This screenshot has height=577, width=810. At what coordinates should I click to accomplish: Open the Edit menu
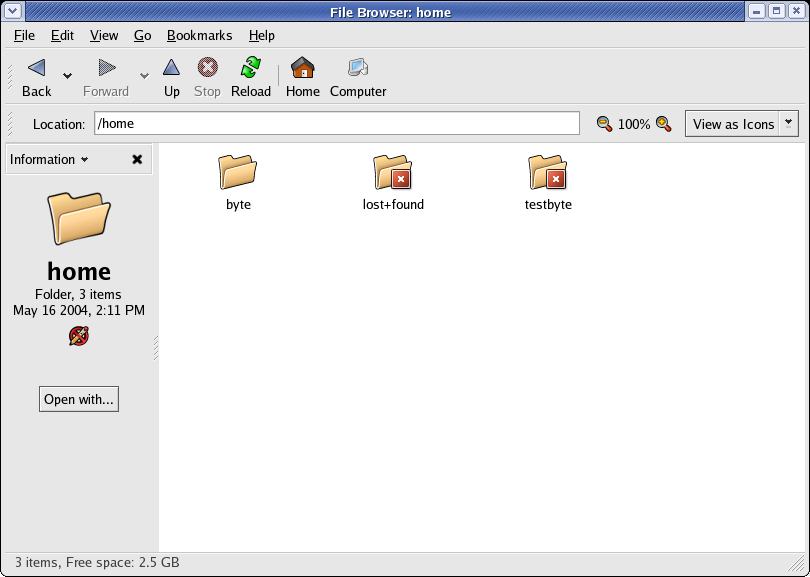pyautogui.click(x=62, y=36)
